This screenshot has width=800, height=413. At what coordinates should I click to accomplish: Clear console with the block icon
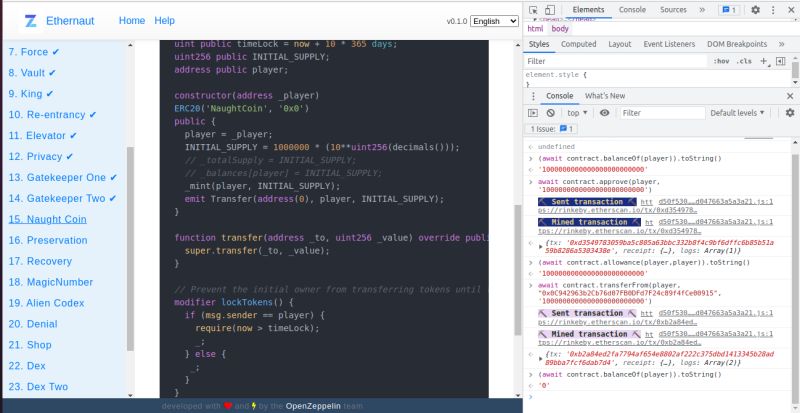coord(552,113)
